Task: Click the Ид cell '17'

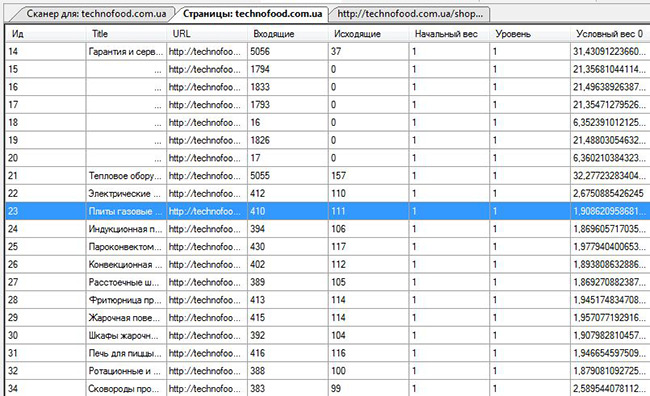Action: click(46, 105)
